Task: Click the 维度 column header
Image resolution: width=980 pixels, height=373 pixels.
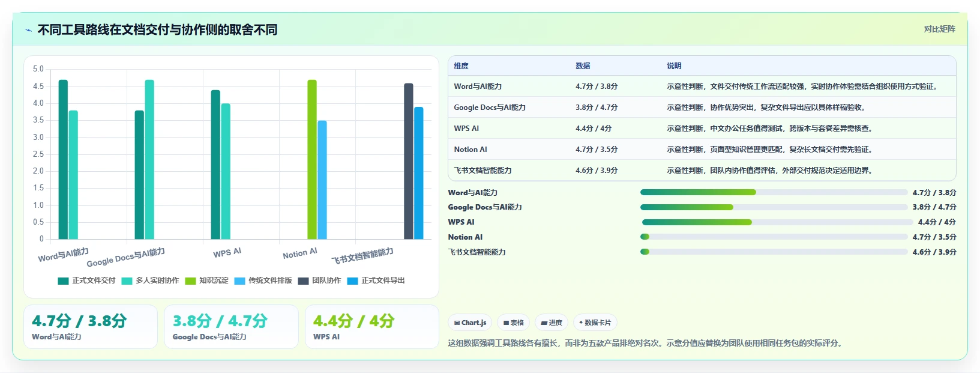Action: coord(461,66)
